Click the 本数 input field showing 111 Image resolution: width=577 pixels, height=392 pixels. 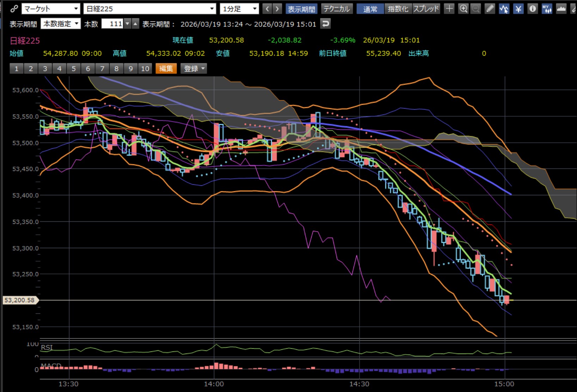tap(112, 24)
